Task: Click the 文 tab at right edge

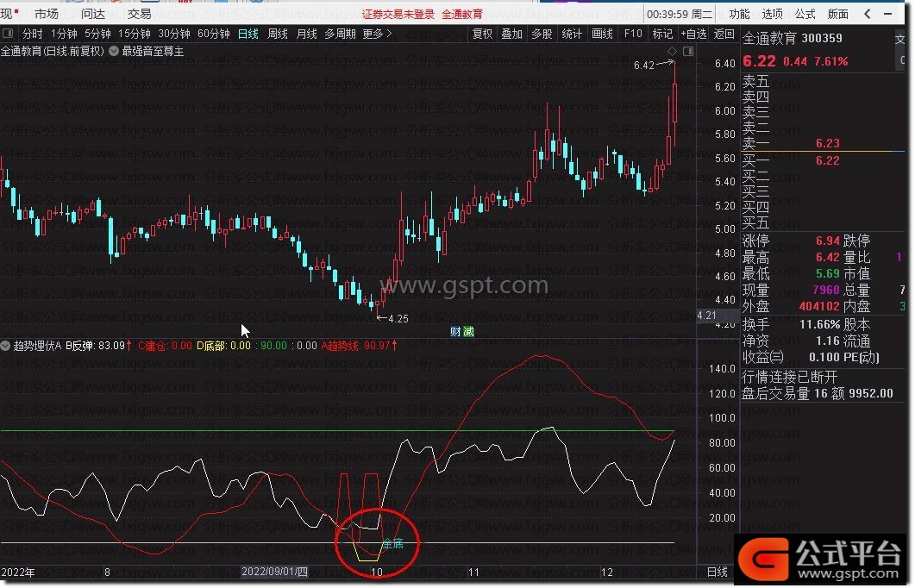Action: 899,40
